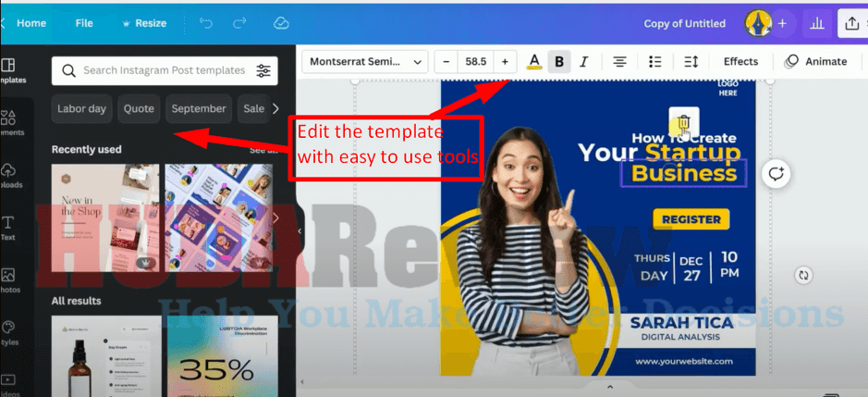Select the yellow REGISTER badge

coord(691,219)
